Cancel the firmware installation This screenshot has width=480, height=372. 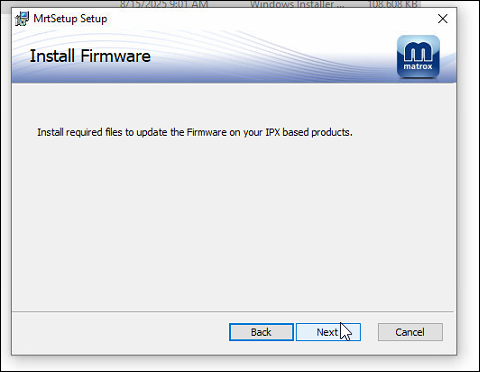coord(410,332)
